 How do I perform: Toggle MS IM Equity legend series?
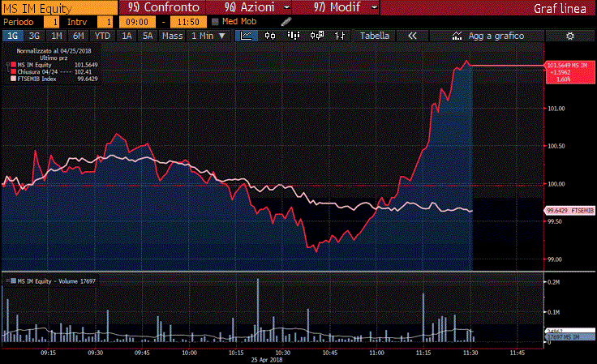coord(34,65)
